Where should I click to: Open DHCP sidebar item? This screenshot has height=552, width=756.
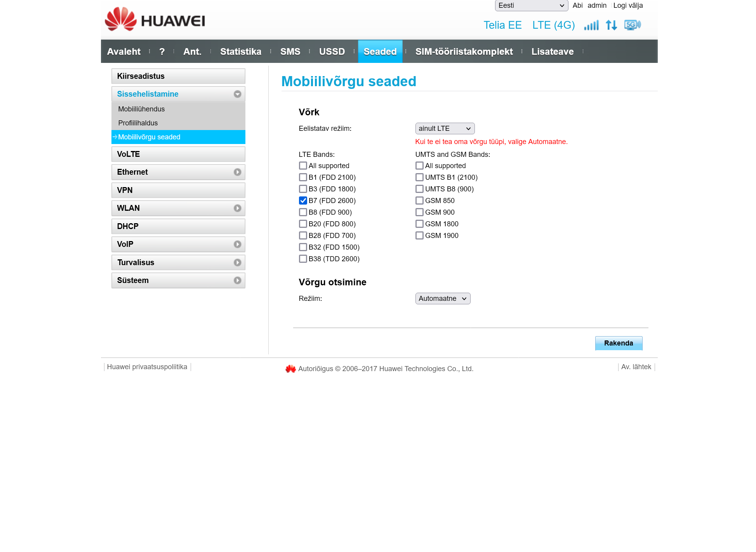(178, 226)
